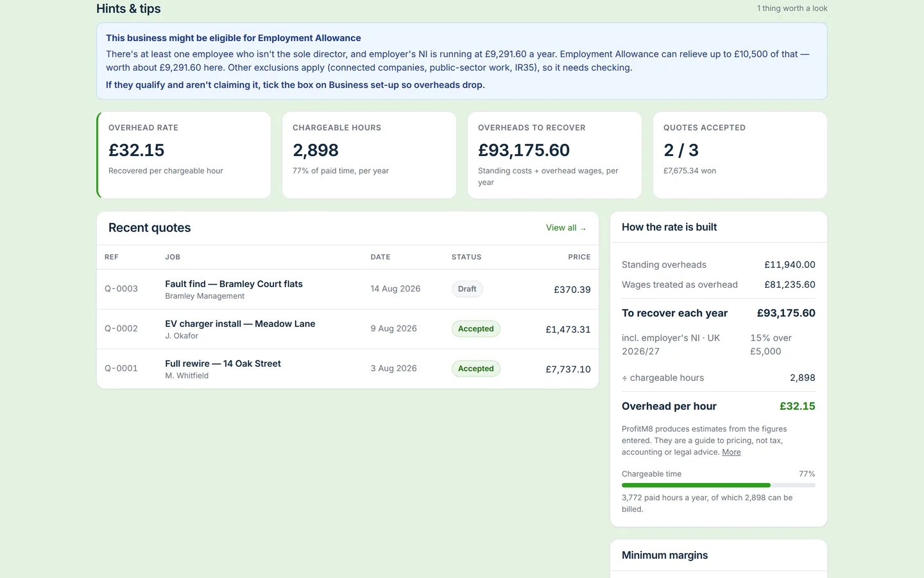Click the Accepted badge for Q-0001
This screenshot has height=578, width=924.
coord(475,369)
